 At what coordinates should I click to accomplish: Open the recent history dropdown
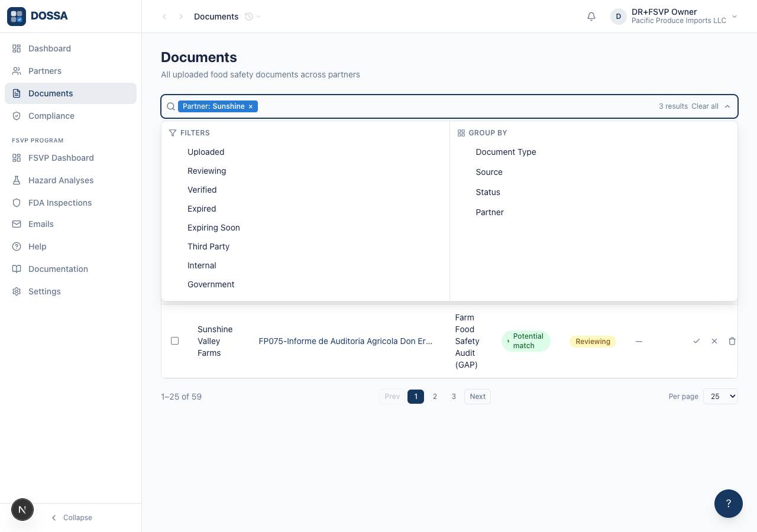253,17
